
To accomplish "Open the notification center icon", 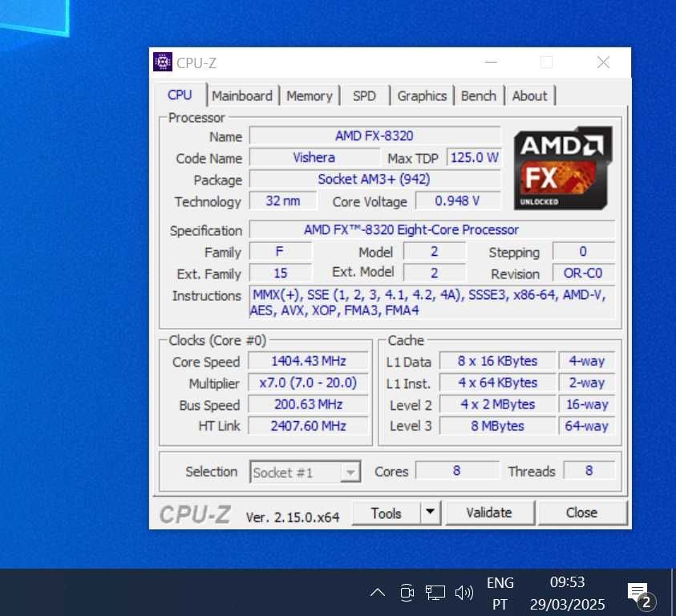I will [641, 595].
